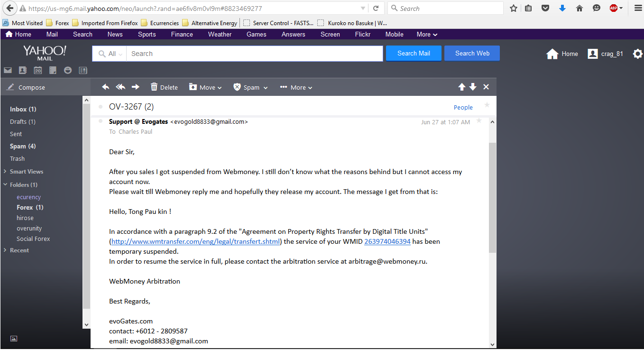This screenshot has height=350, width=644.
Task: Open News in Yahoo nav bar
Action: (115, 34)
